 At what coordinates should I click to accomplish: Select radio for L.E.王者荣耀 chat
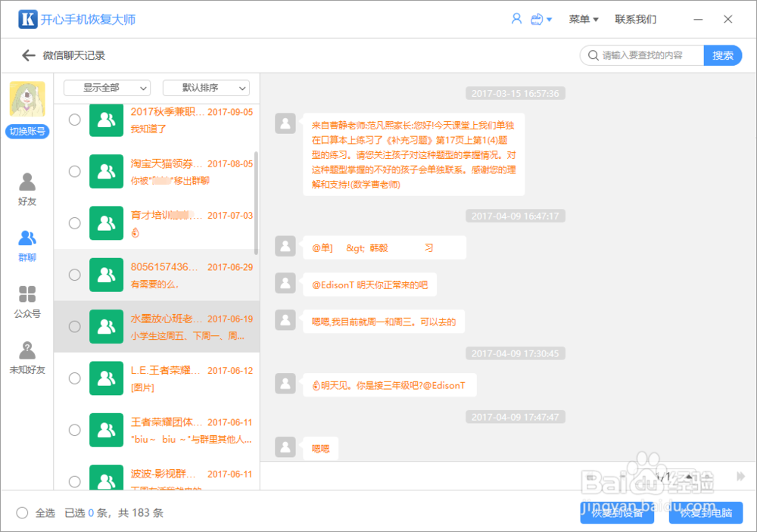point(74,378)
